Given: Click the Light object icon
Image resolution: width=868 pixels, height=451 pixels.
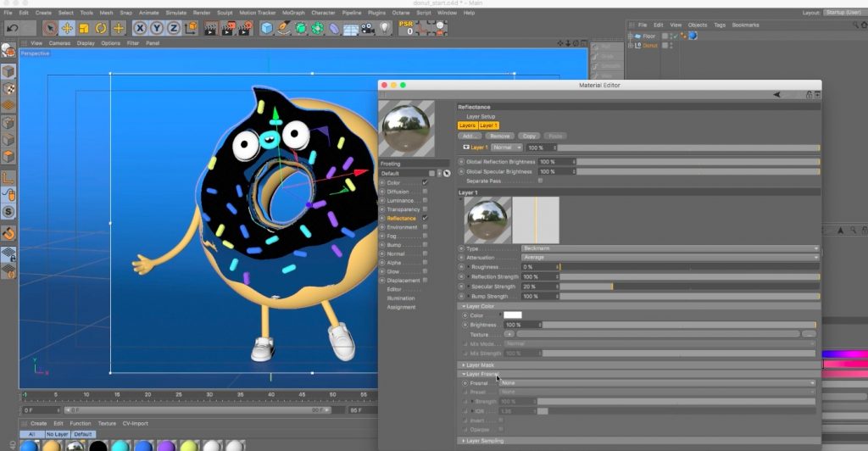Looking at the screenshot, I should pyautogui.click(x=385, y=28).
